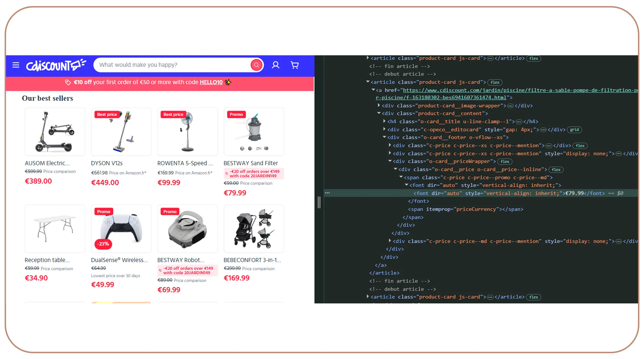Open the hamburger menu icon
This screenshot has height=359, width=644.
pos(16,65)
